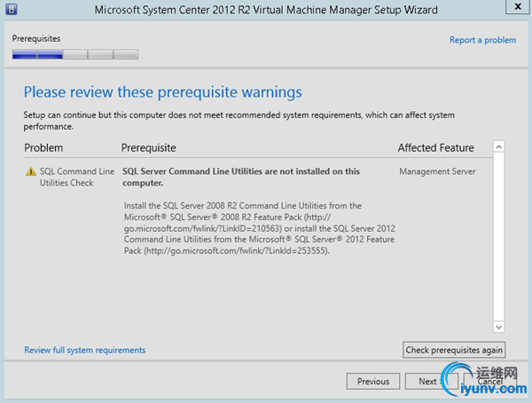Image resolution: width=532 pixels, height=403 pixels.
Task: Cancel the setup wizard
Action: pyautogui.click(x=490, y=382)
